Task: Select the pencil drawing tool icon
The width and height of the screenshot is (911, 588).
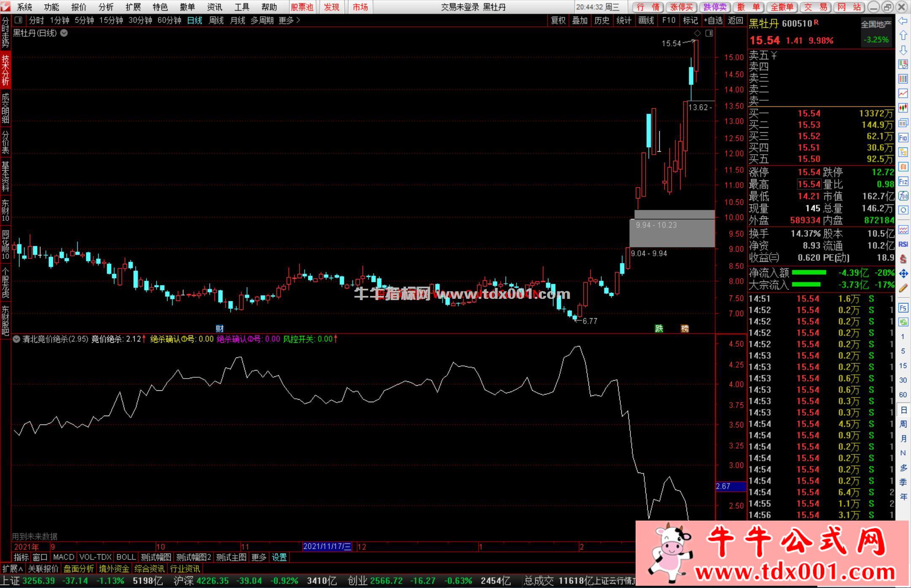Action: coord(903,288)
